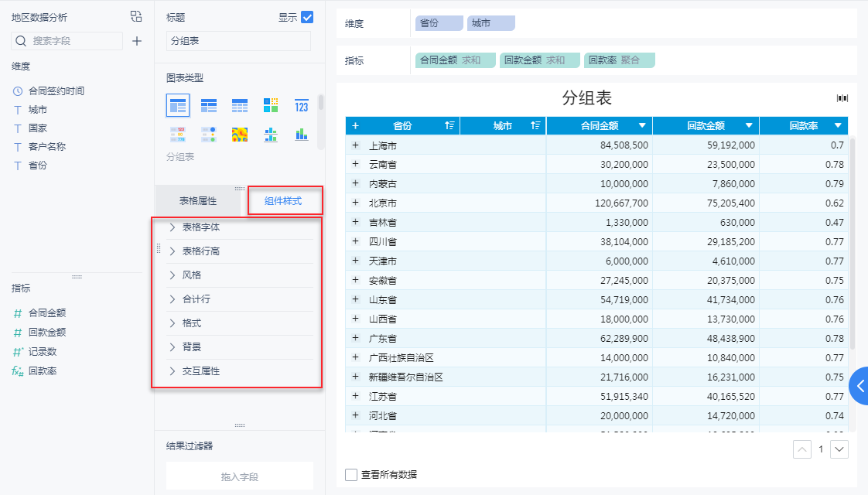Expand the 风格 section

coord(241,275)
